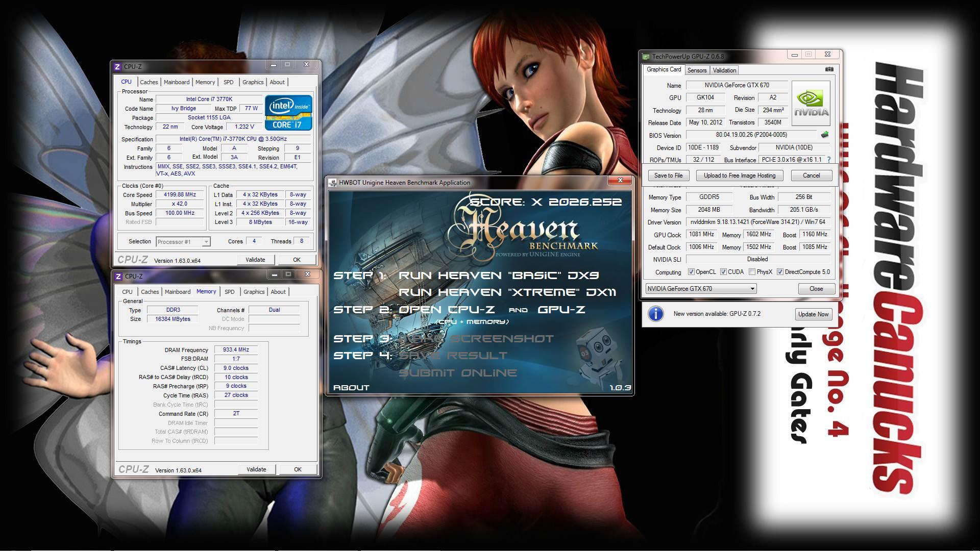This screenshot has height=551, width=980.
Task: Open Mainboard tab in top CPU-Z window
Action: (177, 82)
